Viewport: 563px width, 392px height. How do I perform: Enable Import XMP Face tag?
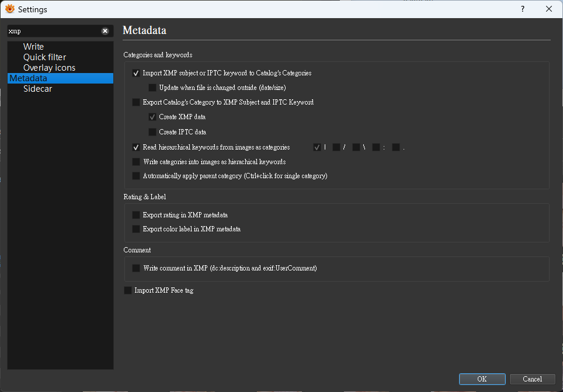point(128,290)
